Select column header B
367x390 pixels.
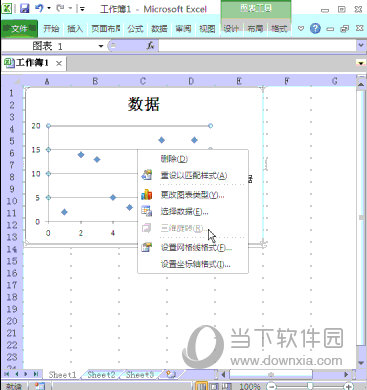(x=95, y=81)
